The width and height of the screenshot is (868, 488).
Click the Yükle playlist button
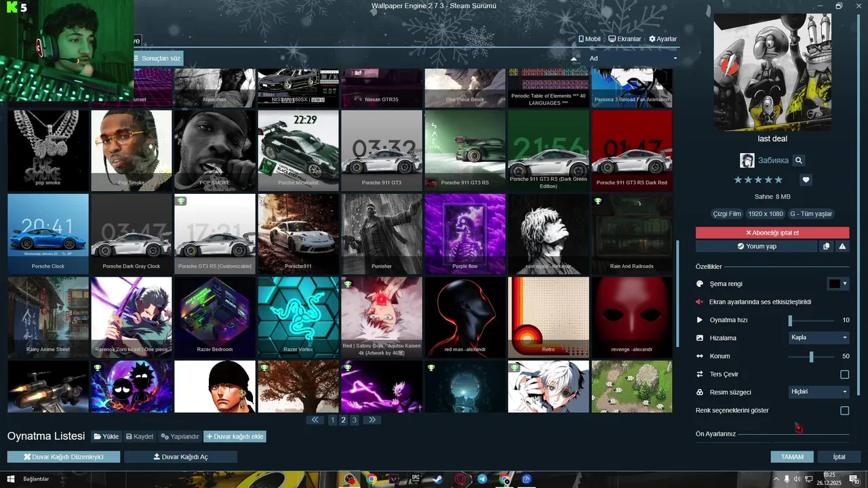[x=106, y=436]
